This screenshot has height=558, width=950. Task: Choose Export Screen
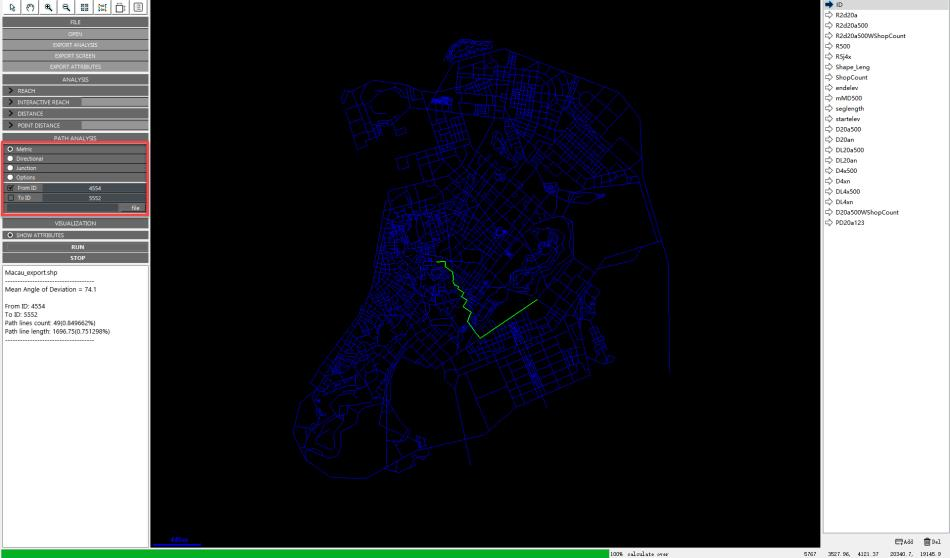pos(75,56)
